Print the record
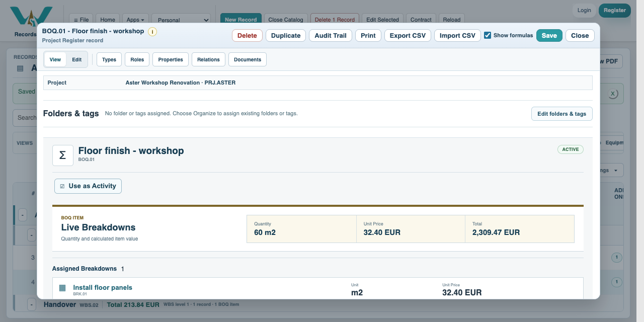Image resolution: width=644 pixels, height=322 pixels. pos(368,35)
